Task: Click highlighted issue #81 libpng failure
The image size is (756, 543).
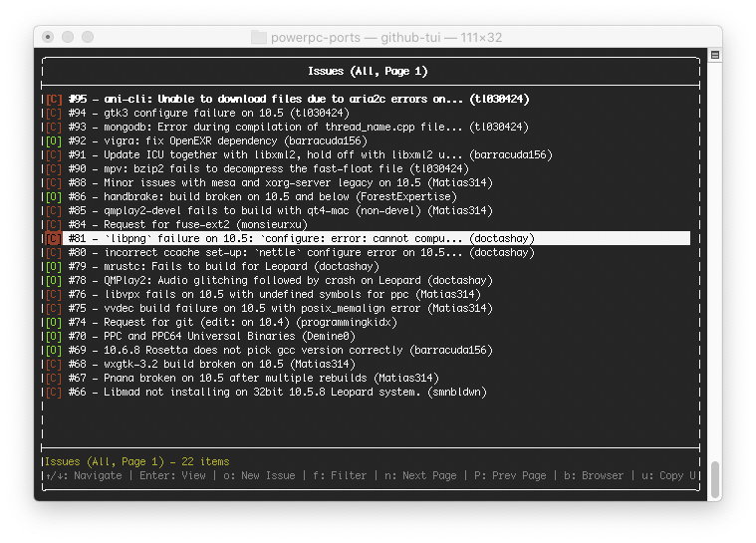Action: [367, 238]
